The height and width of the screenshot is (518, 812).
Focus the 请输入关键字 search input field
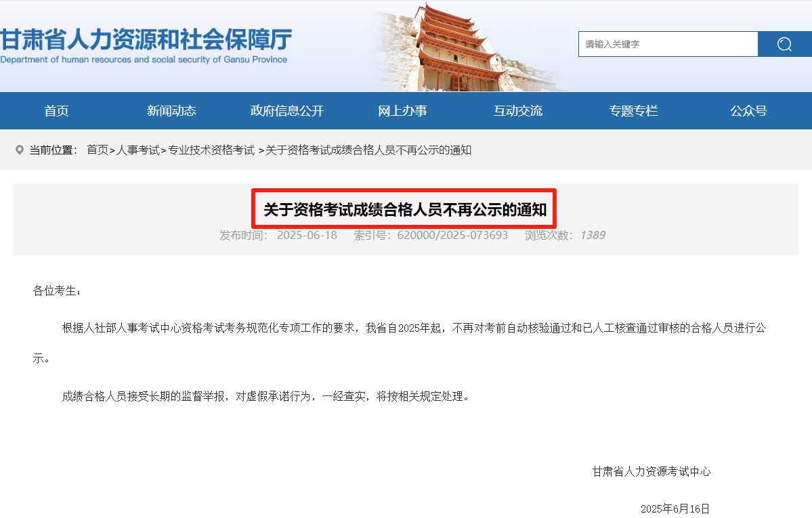coord(668,44)
